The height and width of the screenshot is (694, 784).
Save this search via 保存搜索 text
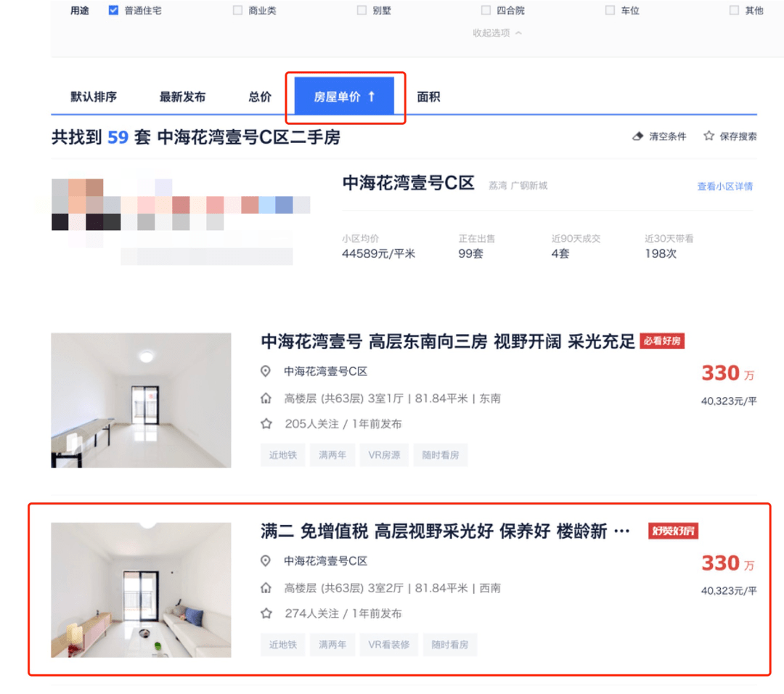(x=738, y=136)
